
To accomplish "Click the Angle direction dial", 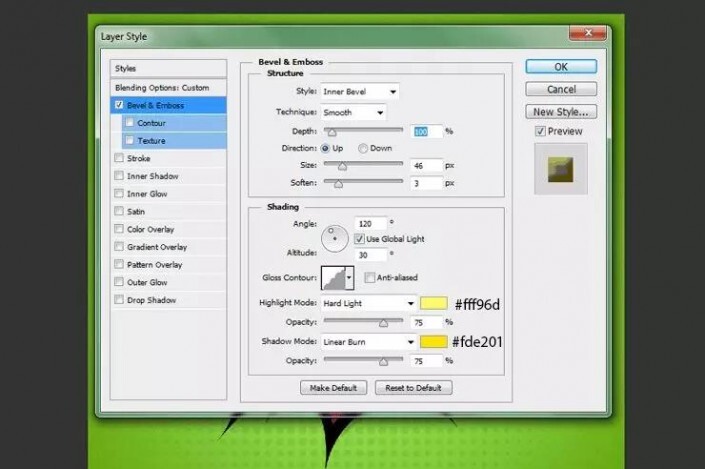I will pos(334,238).
